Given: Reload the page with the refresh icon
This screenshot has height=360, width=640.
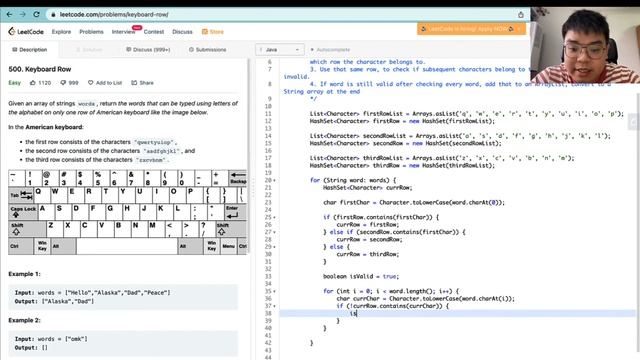Looking at the screenshot, I should [36, 14].
